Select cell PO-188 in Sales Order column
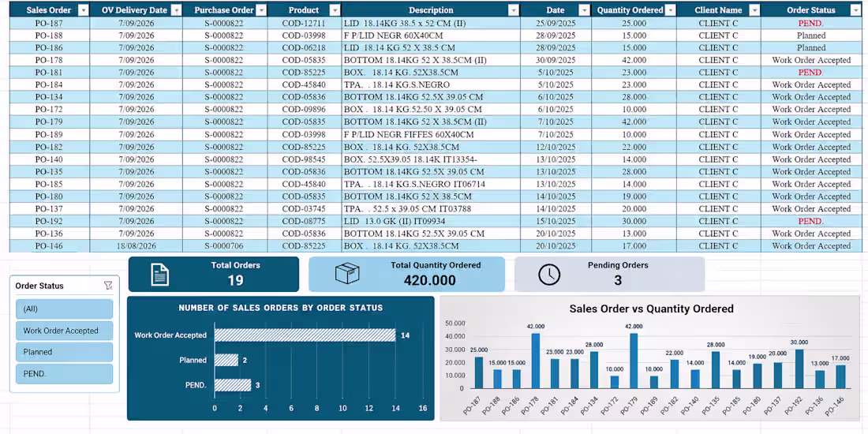The image size is (868, 434). (x=49, y=36)
